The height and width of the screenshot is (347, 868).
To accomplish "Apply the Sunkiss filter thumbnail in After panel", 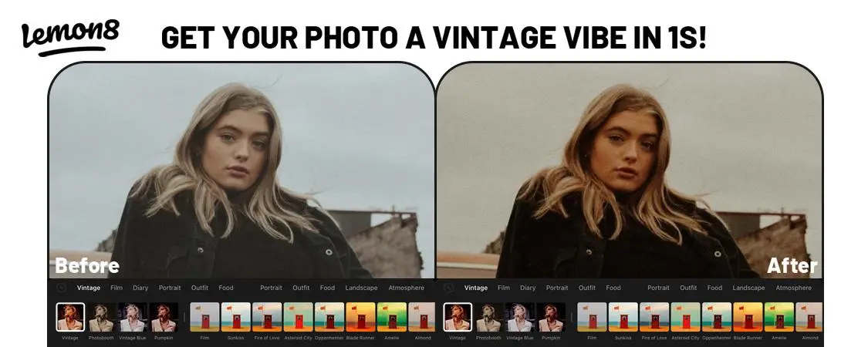I will coord(623,317).
